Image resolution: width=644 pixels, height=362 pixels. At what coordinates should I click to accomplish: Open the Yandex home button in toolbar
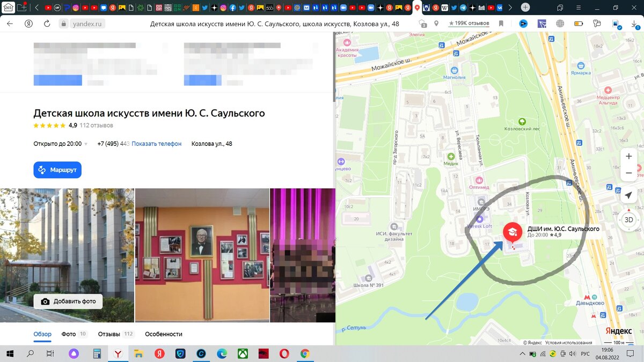pyautogui.click(x=28, y=24)
